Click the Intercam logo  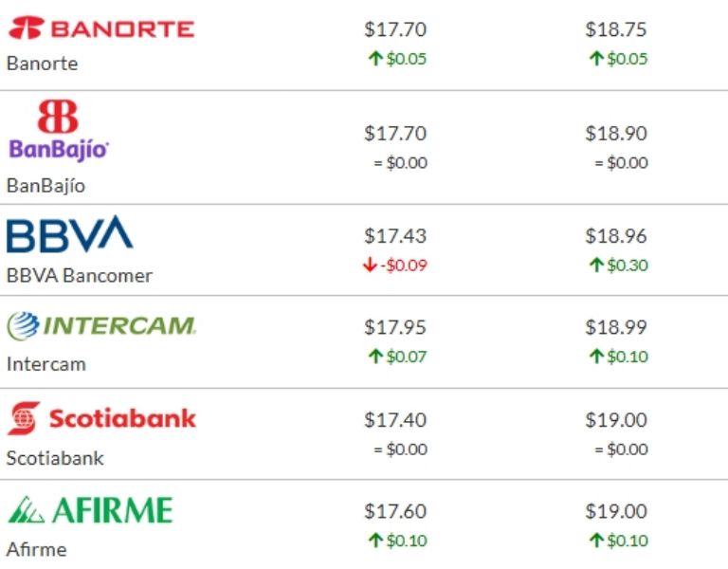click(101, 327)
